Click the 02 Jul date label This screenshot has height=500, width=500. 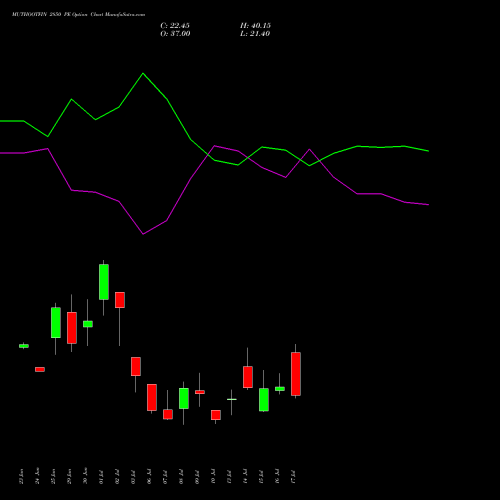pyautogui.click(x=118, y=477)
